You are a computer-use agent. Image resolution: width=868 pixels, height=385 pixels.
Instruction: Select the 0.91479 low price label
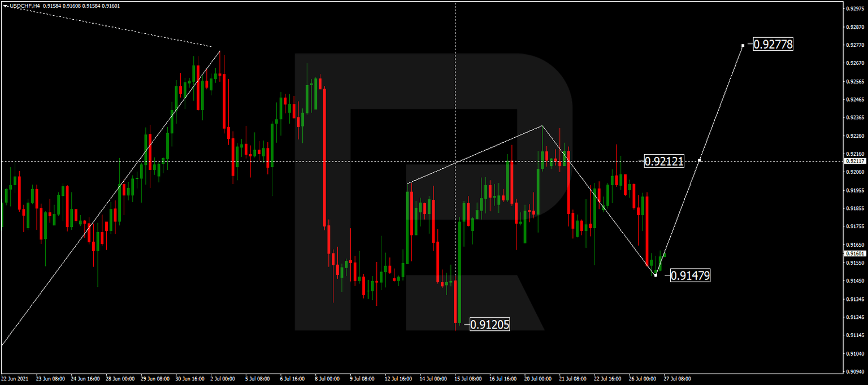coord(691,275)
